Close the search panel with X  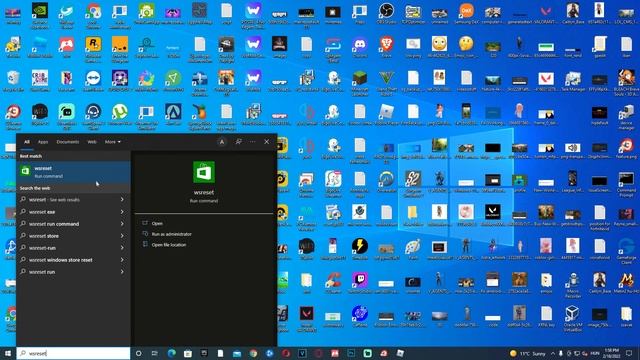[x=267, y=142]
